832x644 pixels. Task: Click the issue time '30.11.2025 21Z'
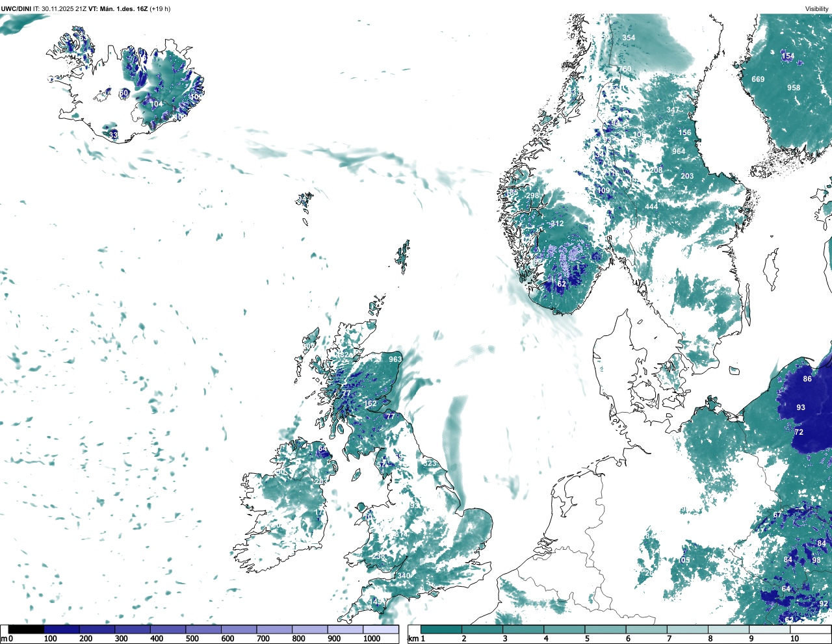point(64,8)
